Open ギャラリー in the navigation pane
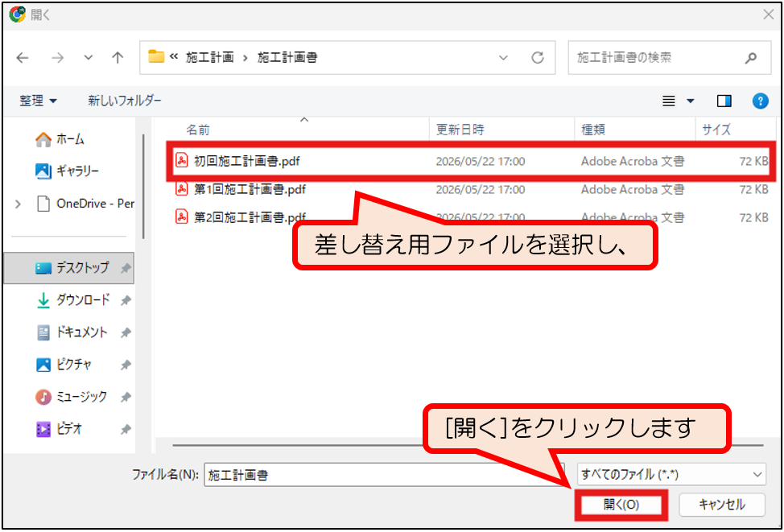Screen dimensions: 784x532 coord(67,171)
